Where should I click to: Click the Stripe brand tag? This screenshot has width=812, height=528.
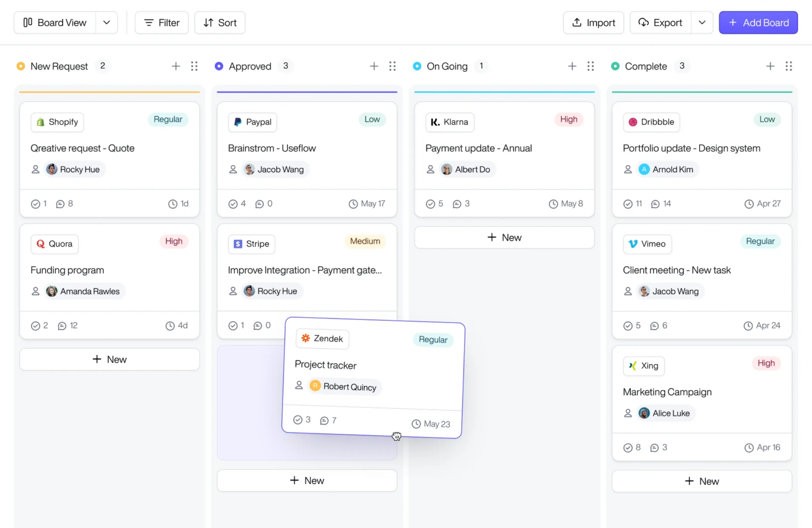(251, 244)
